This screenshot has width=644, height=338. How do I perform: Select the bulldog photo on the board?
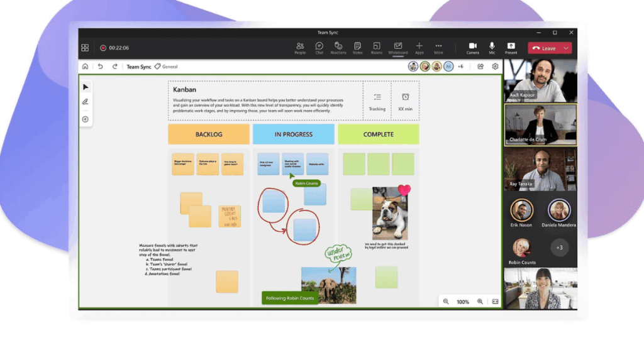pos(390,214)
